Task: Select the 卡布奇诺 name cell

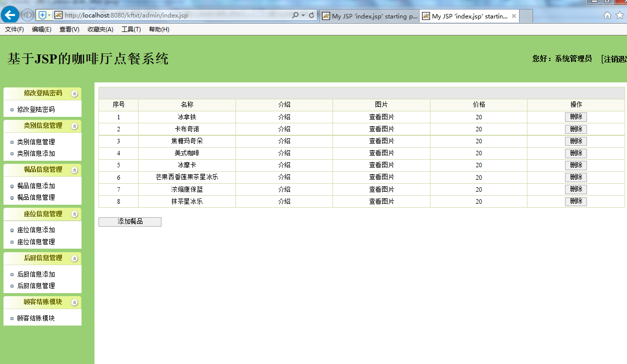Action: click(187, 129)
